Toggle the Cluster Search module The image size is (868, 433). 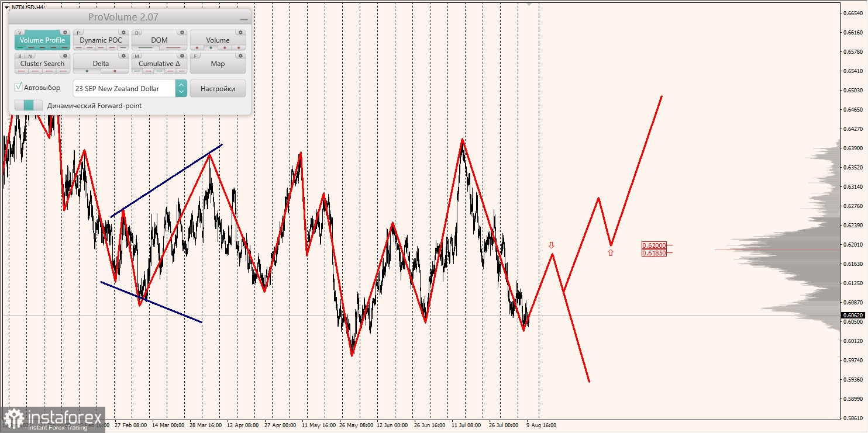pyautogui.click(x=42, y=63)
